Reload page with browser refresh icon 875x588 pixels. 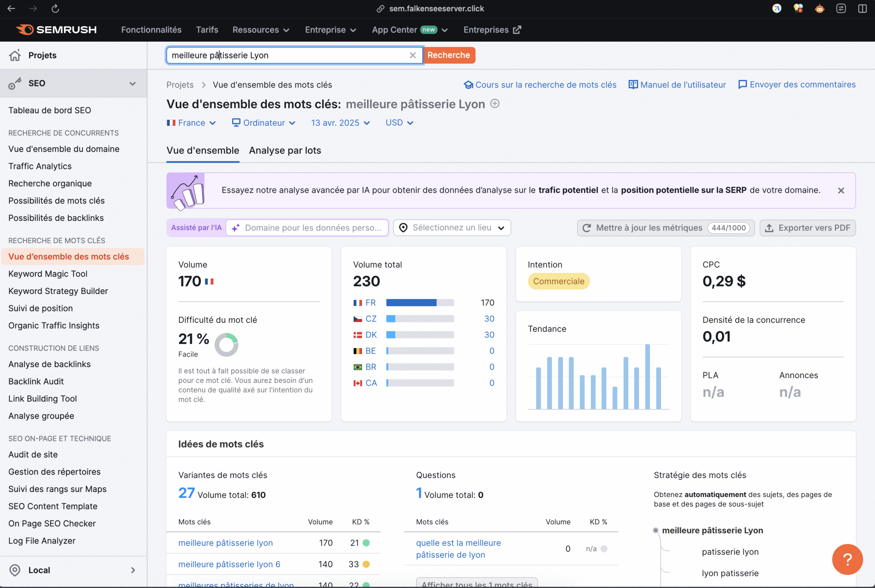click(x=55, y=9)
